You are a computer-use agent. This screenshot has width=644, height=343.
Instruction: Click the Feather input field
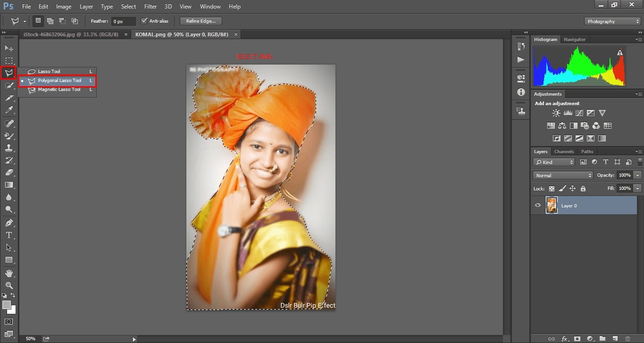click(x=123, y=21)
